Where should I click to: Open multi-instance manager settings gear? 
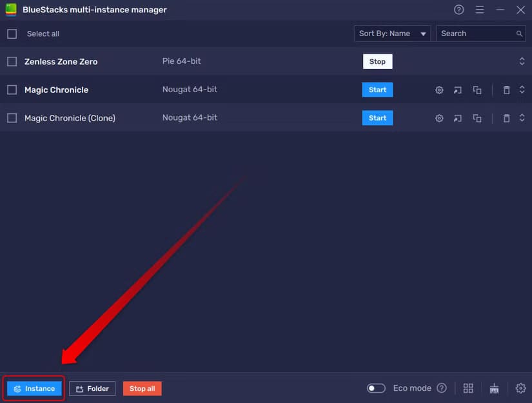[x=520, y=388]
